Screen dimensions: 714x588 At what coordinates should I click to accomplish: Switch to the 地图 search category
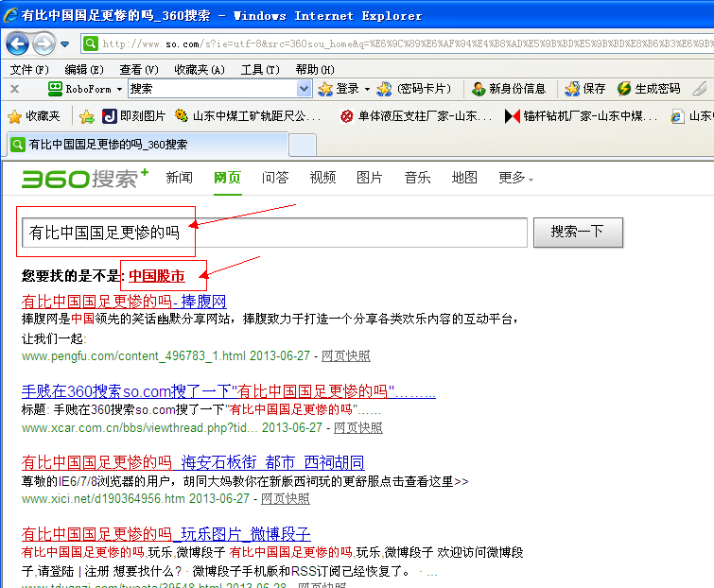coord(464,178)
